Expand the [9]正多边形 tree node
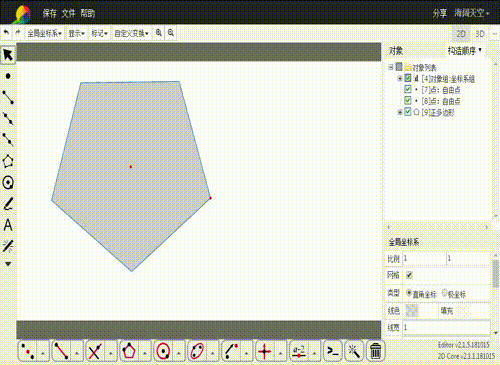The image size is (500, 365). pyautogui.click(x=399, y=112)
